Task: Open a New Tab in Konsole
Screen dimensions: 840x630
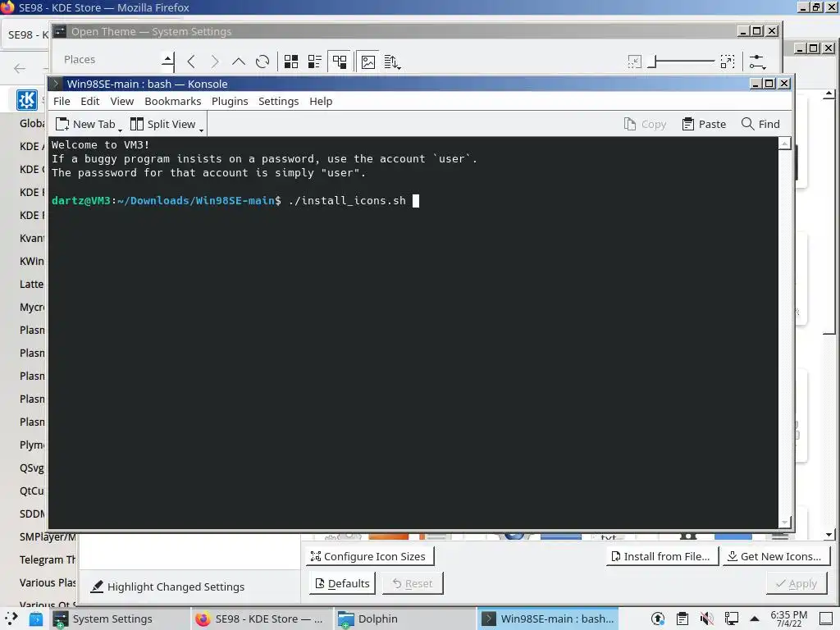Action: point(85,125)
